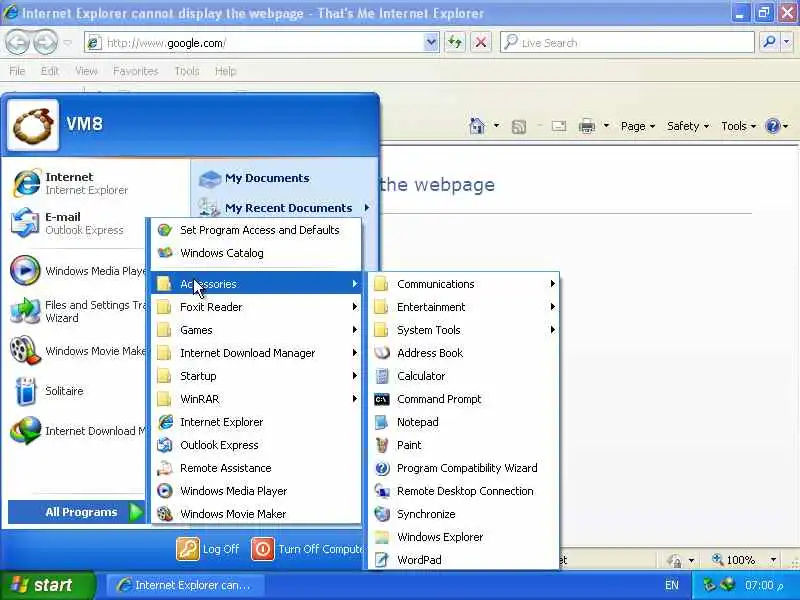Click the Start button on taskbar
This screenshot has height=600, width=800.
pos(47,585)
